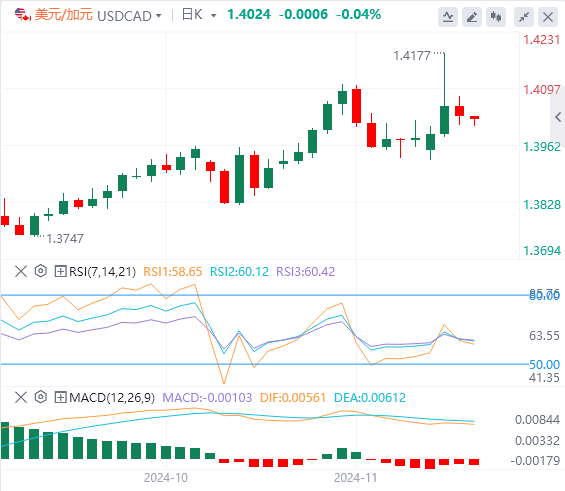Open MACD indicator settings gear
This screenshot has width=565, height=491.
(41, 397)
